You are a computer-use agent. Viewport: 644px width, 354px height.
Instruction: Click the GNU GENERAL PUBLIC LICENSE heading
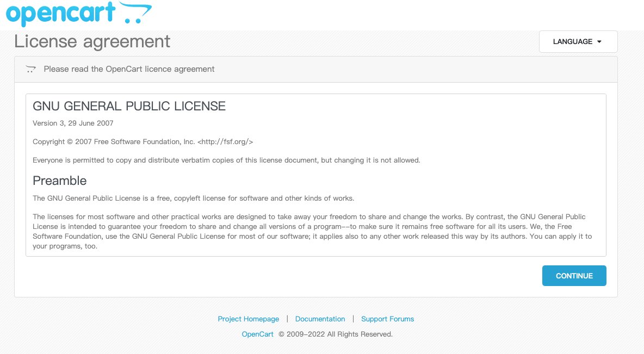pyautogui.click(x=129, y=106)
